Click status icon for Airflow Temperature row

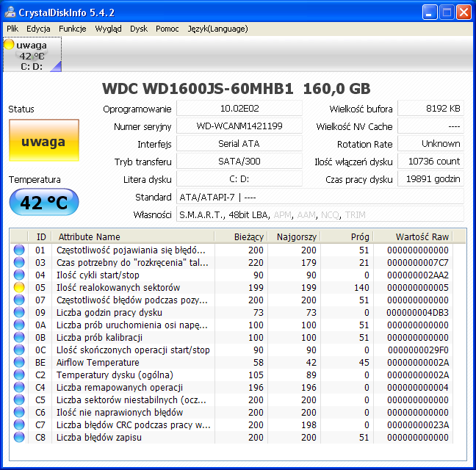(19, 362)
